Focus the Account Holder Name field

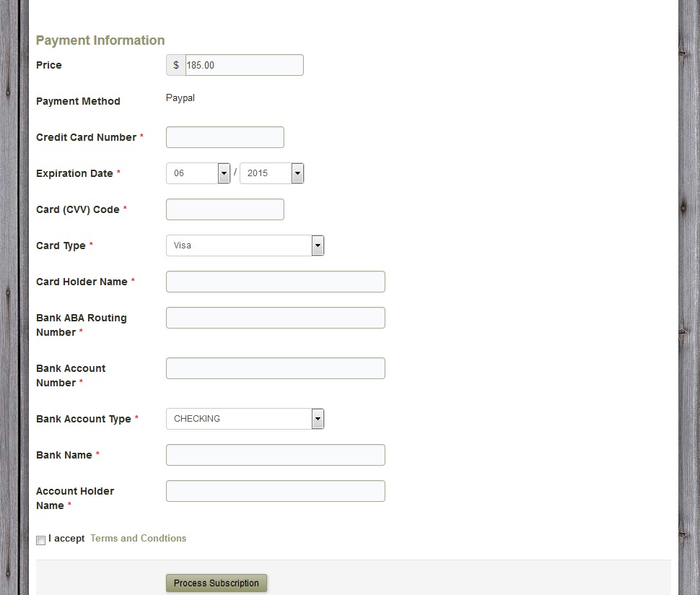(x=276, y=491)
